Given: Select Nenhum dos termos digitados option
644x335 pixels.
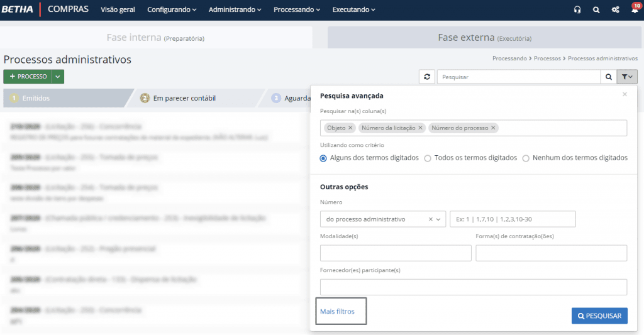Looking at the screenshot, I should click(526, 158).
